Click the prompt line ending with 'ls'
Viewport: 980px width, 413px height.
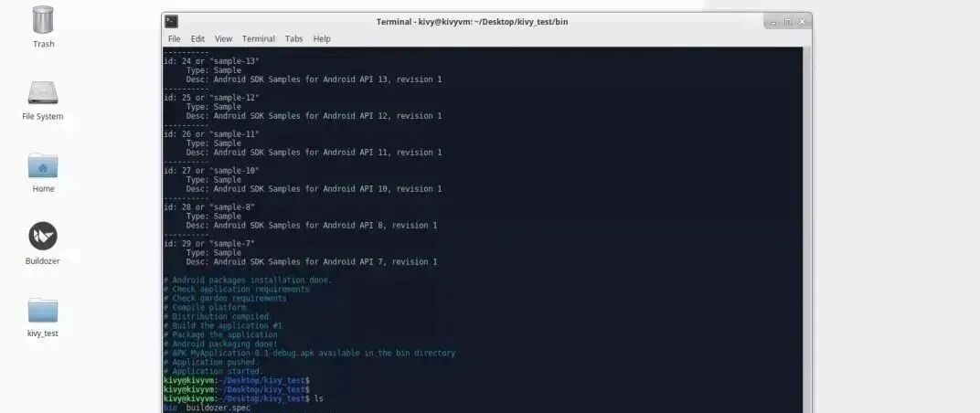point(244,398)
